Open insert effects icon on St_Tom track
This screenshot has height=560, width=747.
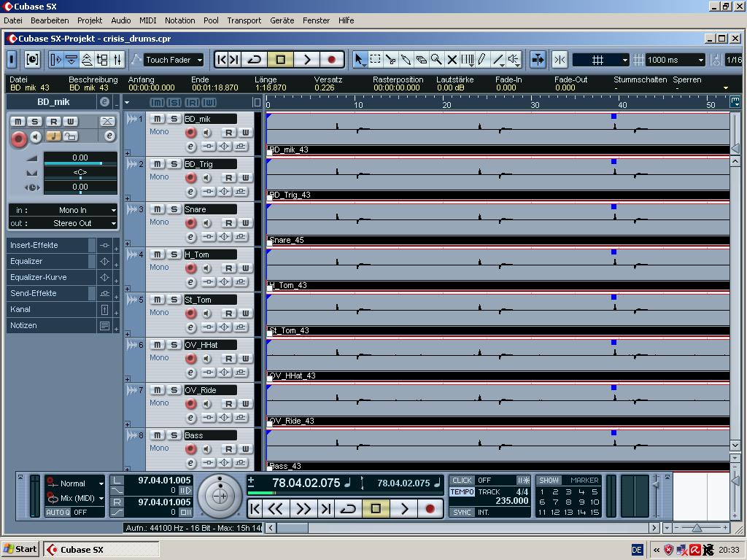point(208,327)
